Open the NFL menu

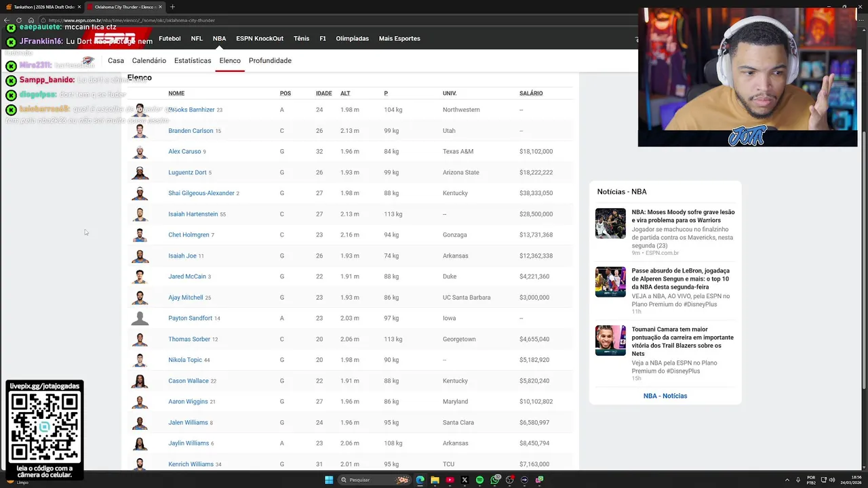click(x=197, y=39)
